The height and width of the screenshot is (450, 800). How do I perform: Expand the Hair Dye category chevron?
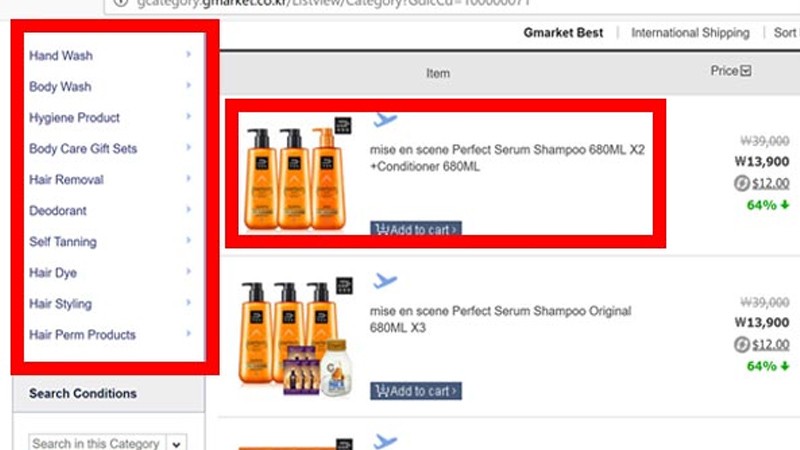pyautogui.click(x=188, y=271)
